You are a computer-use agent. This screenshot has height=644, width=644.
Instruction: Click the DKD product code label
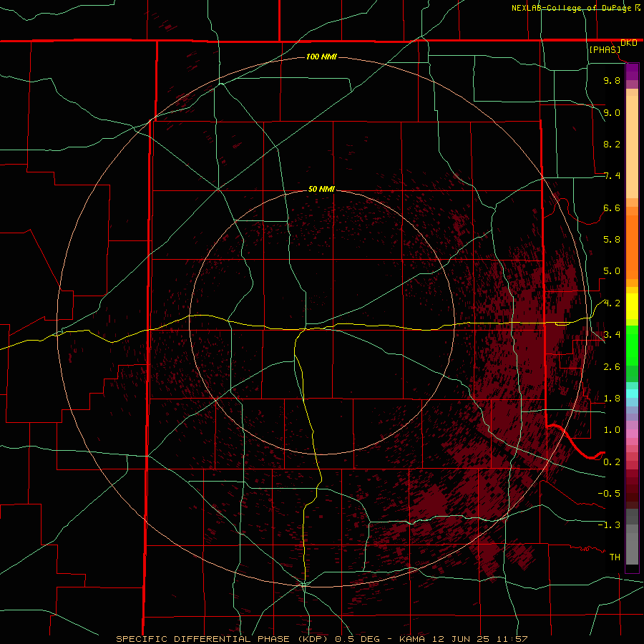pos(629,43)
